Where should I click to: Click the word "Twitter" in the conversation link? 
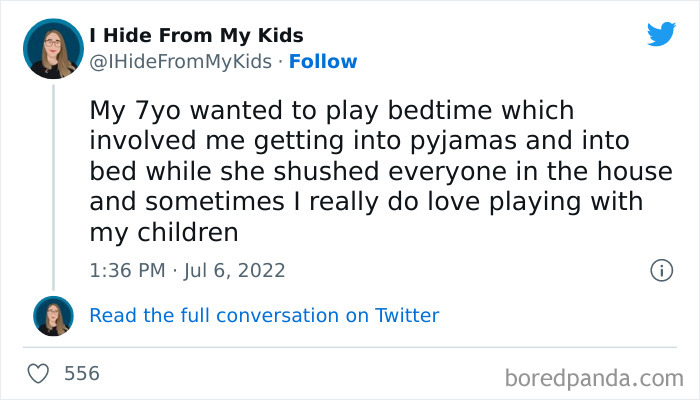point(407,316)
